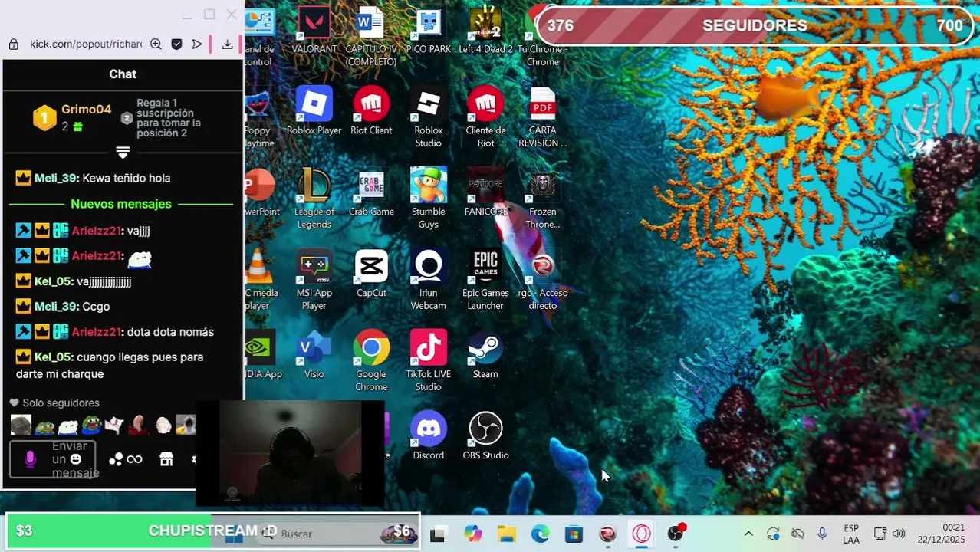
Task: Open File Explorer from the taskbar
Action: coord(507,534)
